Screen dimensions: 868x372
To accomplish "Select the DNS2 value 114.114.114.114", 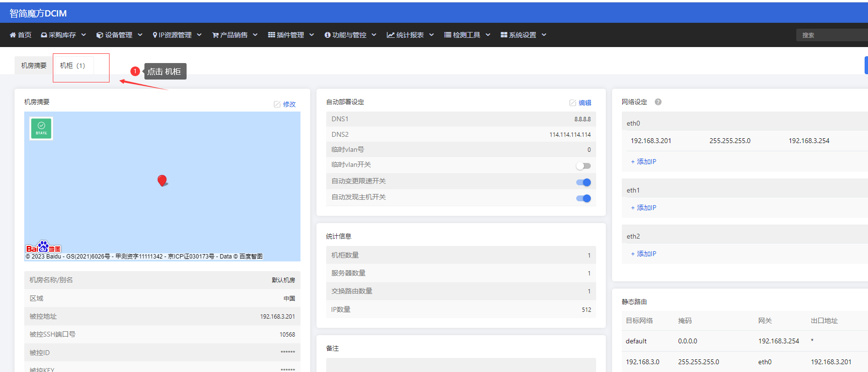I will tap(570, 134).
